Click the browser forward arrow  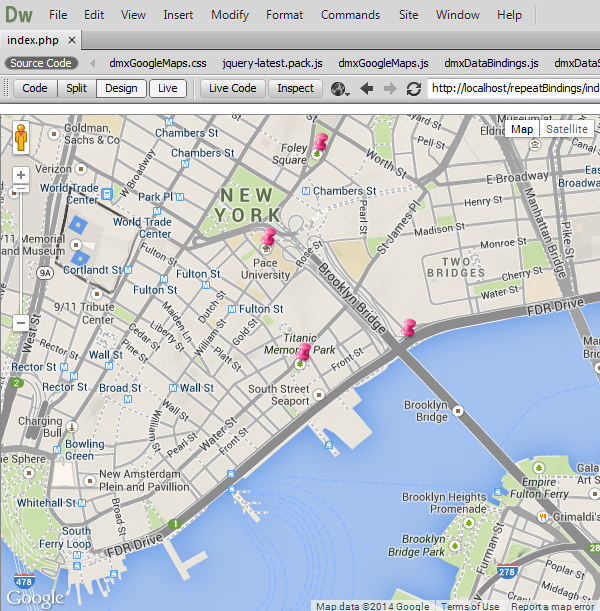(390, 89)
